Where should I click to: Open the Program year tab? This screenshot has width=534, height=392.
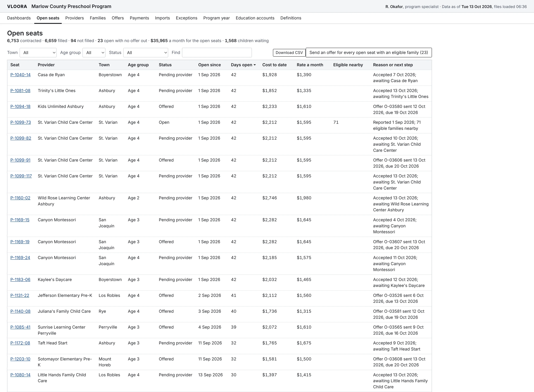pos(217,18)
